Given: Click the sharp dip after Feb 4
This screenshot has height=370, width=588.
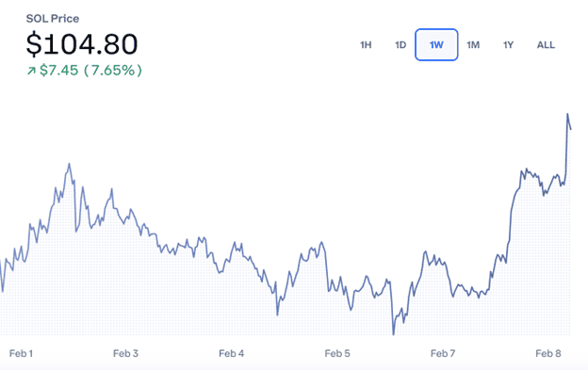Looking at the screenshot, I should pyautogui.click(x=277, y=314).
